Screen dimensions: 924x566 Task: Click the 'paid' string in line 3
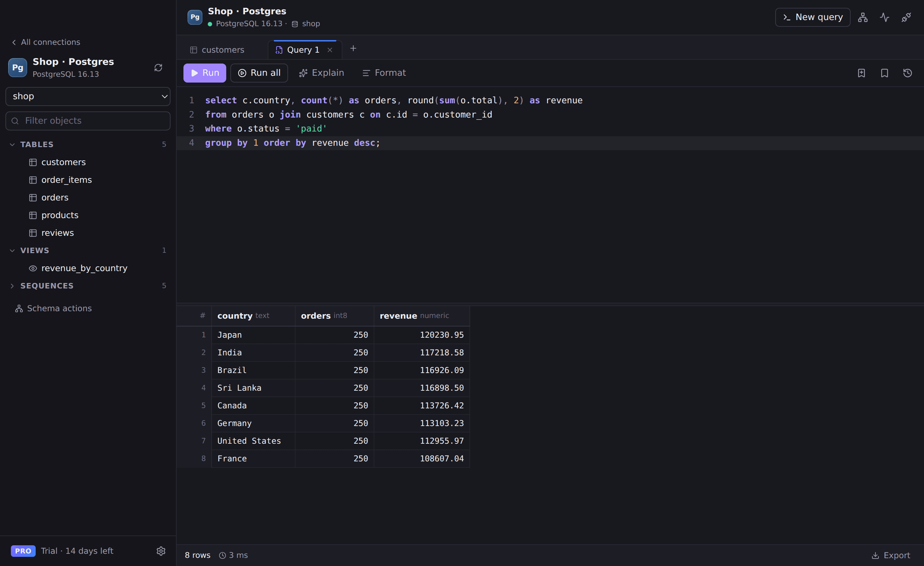point(311,129)
